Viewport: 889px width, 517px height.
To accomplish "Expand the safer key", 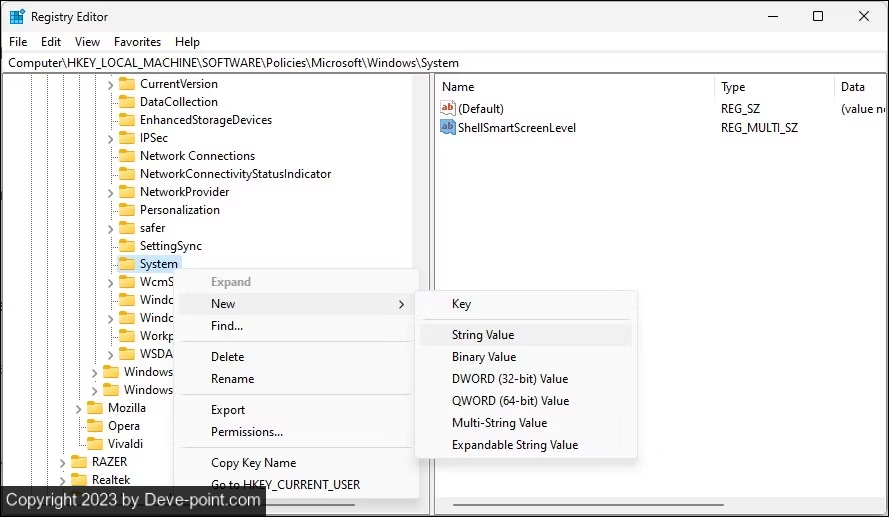I will [111, 229].
